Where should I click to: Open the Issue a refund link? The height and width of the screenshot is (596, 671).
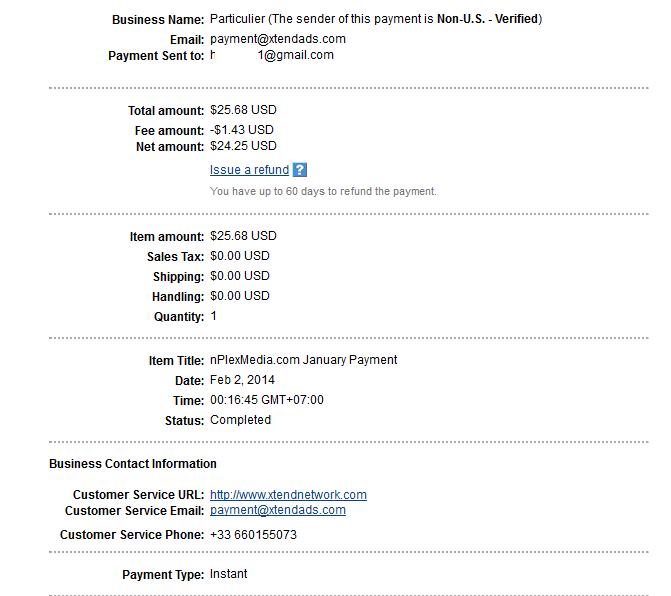(x=249, y=170)
